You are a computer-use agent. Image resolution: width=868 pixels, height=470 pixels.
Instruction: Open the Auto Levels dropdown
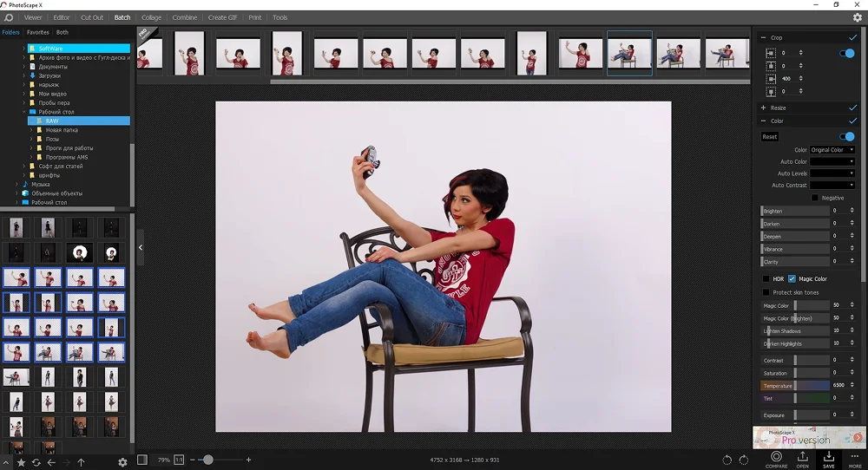point(832,173)
